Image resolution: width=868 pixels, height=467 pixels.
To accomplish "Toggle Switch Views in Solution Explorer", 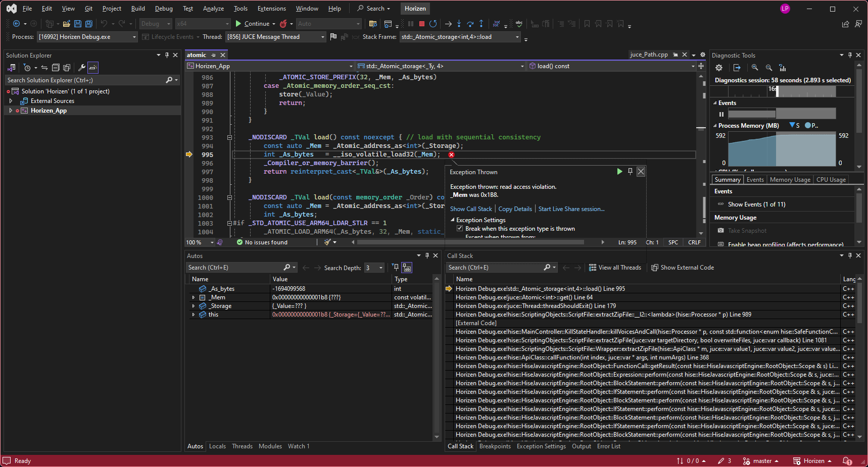I will pos(12,68).
